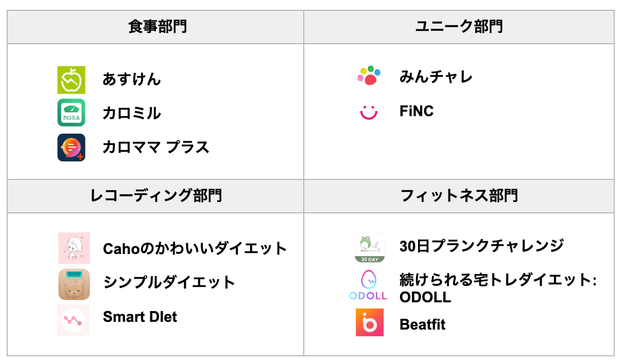Click the Smart Diet graph icon
The width and height of the screenshot is (625, 364).
73,320
